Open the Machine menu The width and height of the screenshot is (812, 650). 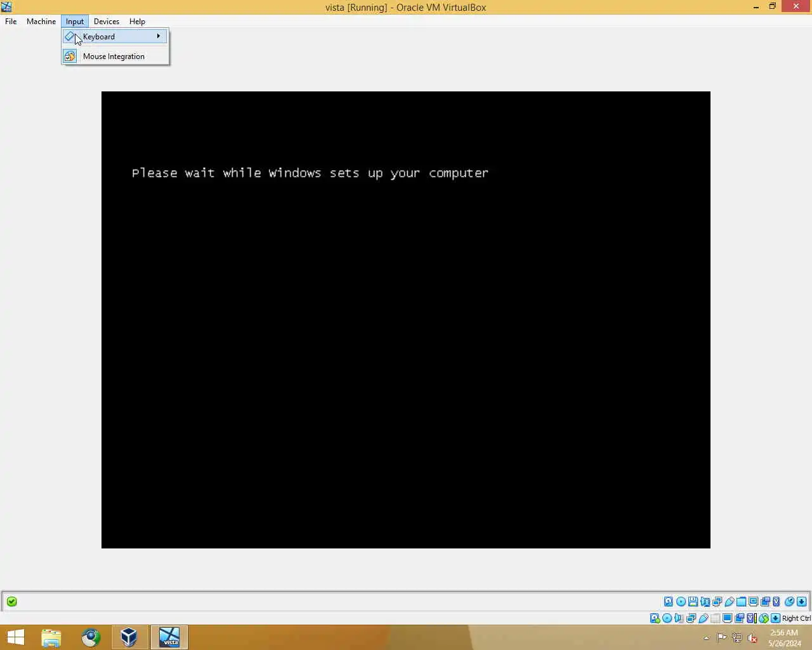41,21
